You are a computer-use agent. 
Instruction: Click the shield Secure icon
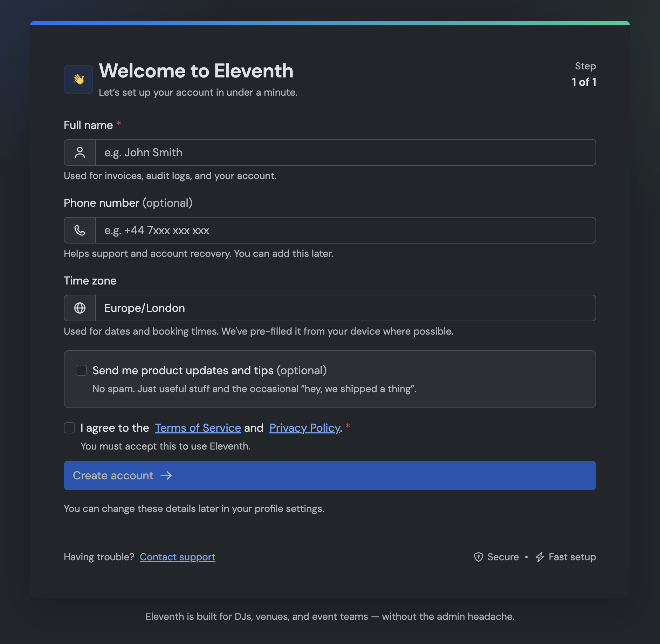pyautogui.click(x=479, y=557)
